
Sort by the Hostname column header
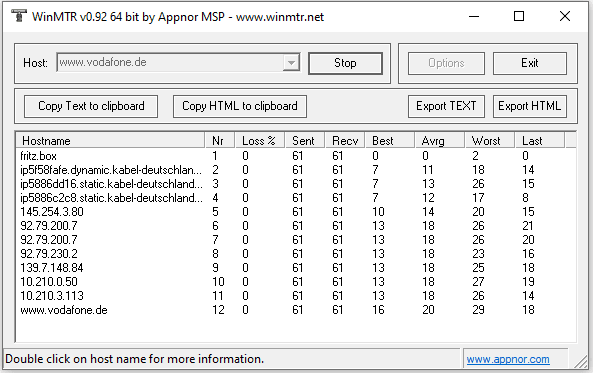click(x=110, y=141)
